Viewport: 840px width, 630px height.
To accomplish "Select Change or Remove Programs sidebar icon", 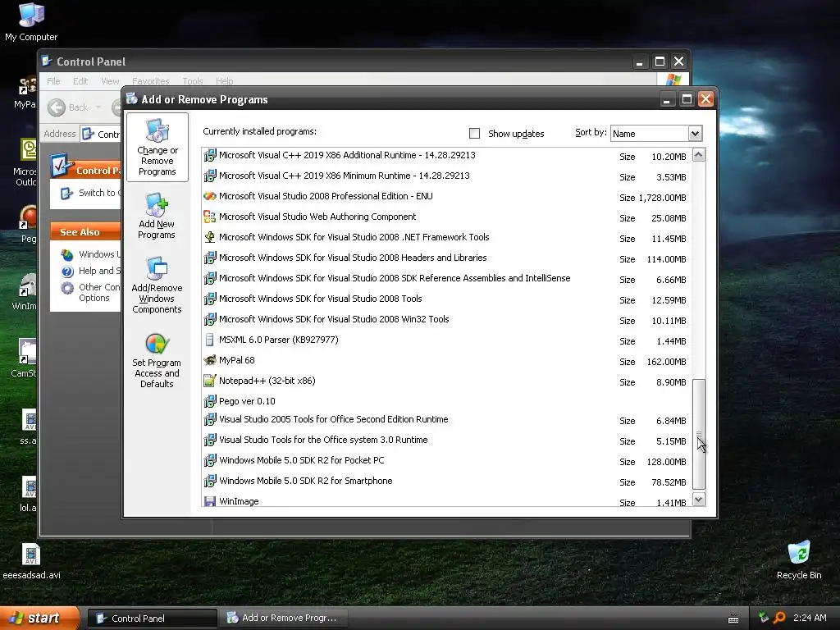I will tap(157, 148).
